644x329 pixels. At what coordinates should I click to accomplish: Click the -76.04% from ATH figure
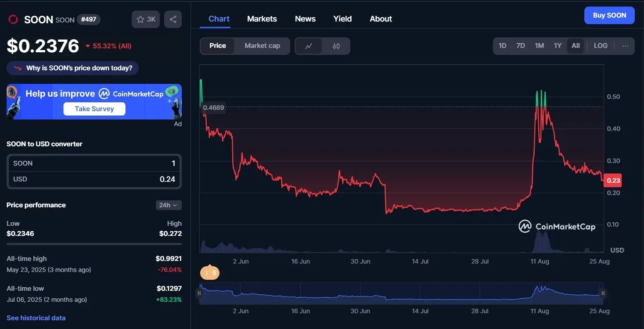tap(169, 270)
